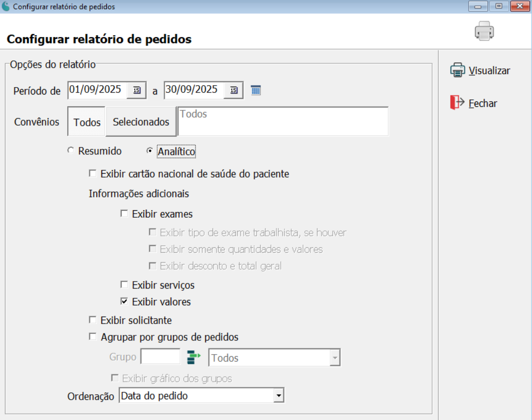Toggle the Exibir solicitante checkbox
This screenshot has height=420, width=532.
[92, 320]
